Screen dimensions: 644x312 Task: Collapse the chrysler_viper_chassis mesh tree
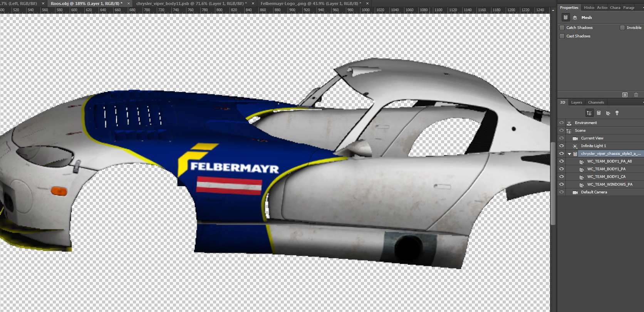[569, 154]
